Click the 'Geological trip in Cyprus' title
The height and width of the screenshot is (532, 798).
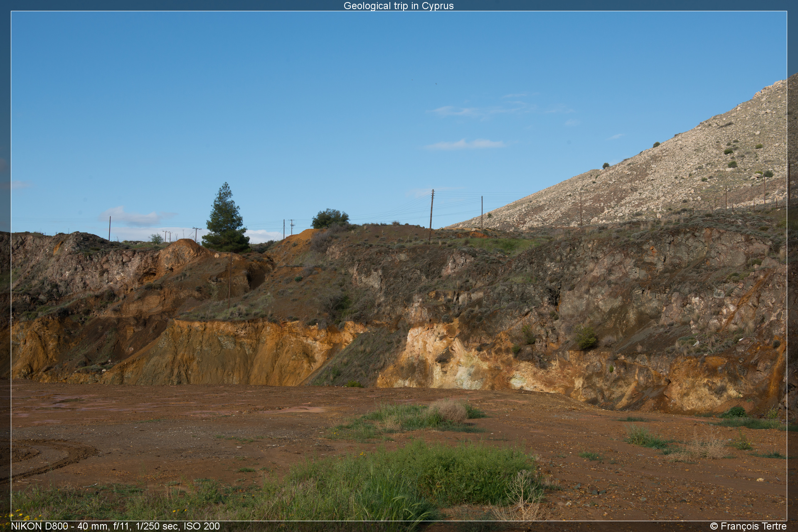pyautogui.click(x=399, y=6)
